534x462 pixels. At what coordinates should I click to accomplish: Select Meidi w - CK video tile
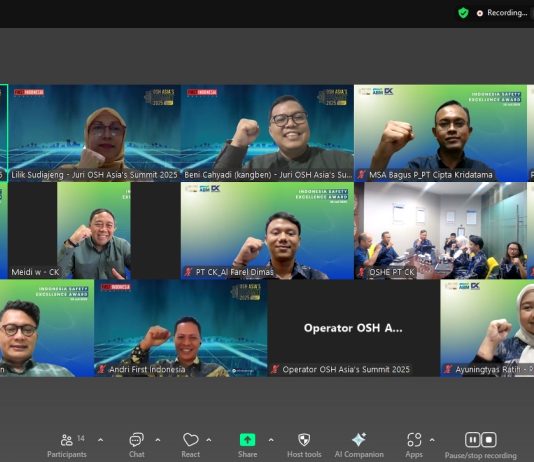pos(94,230)
